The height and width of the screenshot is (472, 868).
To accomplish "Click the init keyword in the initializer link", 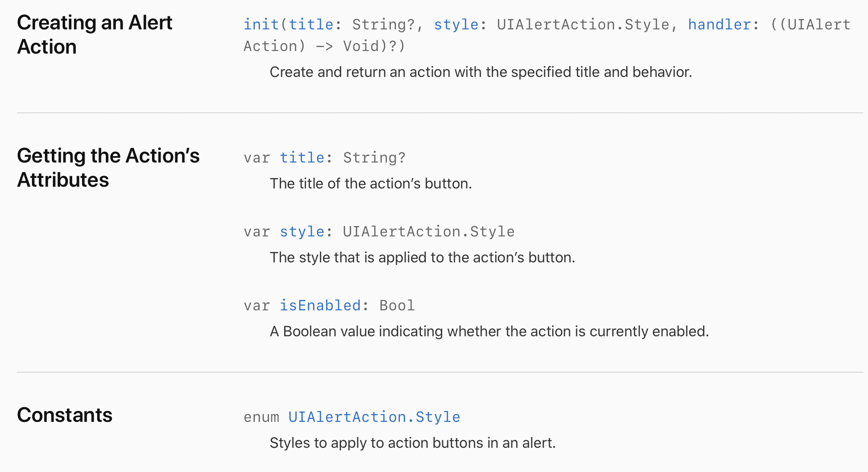I will [261, 25].
